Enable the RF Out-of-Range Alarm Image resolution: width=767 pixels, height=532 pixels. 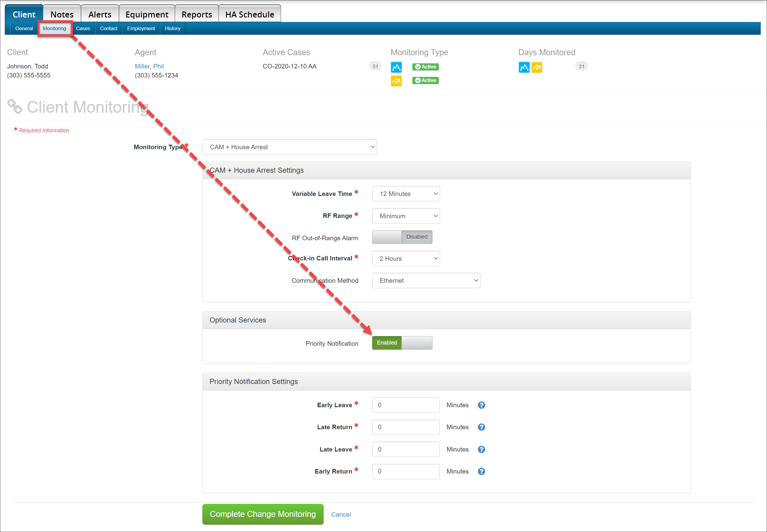click(x=387, y=237)
